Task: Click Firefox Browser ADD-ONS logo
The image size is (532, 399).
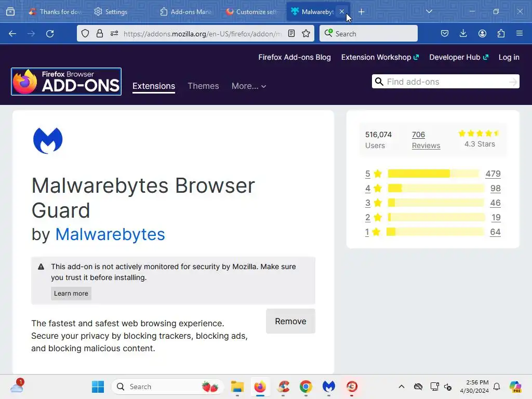Action: pos(66,82)
